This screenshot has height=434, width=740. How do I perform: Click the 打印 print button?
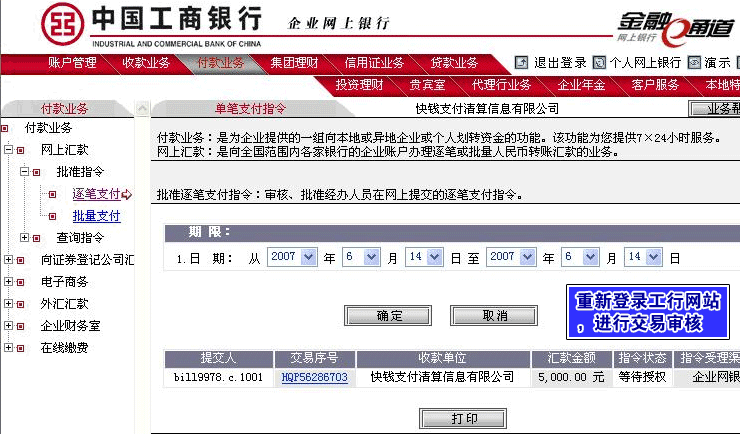463,418
